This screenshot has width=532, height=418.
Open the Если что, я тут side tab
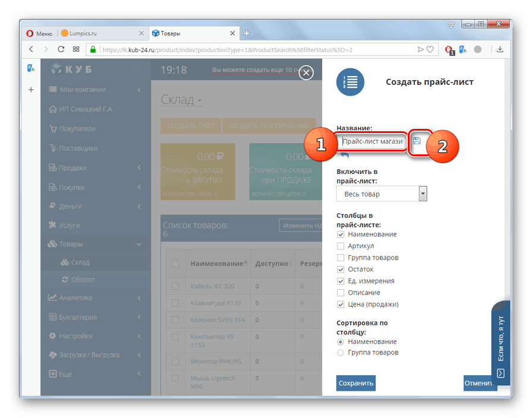pyautogui.click(x=500, y=343)
